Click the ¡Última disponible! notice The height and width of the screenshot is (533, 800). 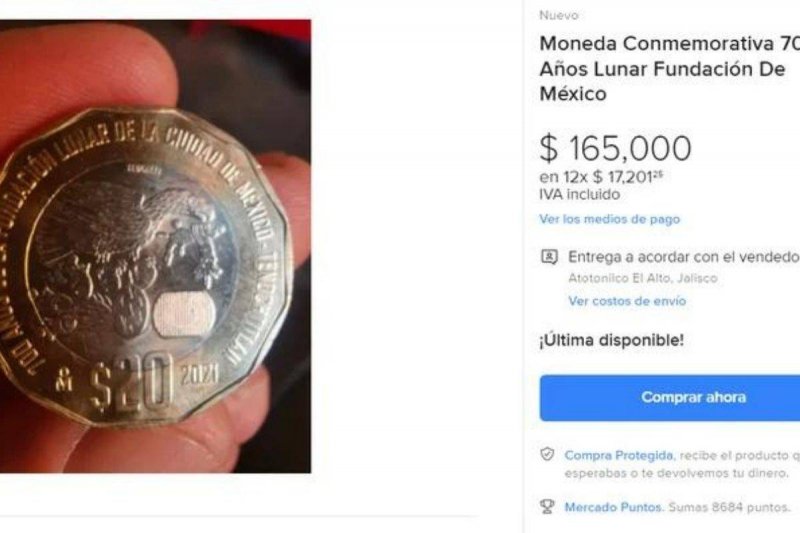click(x=611, y=340)
